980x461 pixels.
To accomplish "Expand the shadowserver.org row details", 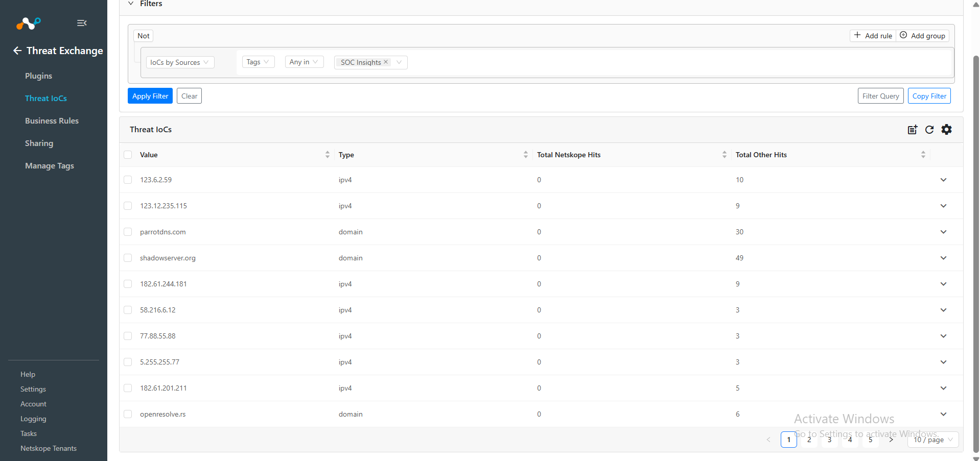I will [943, 258].
